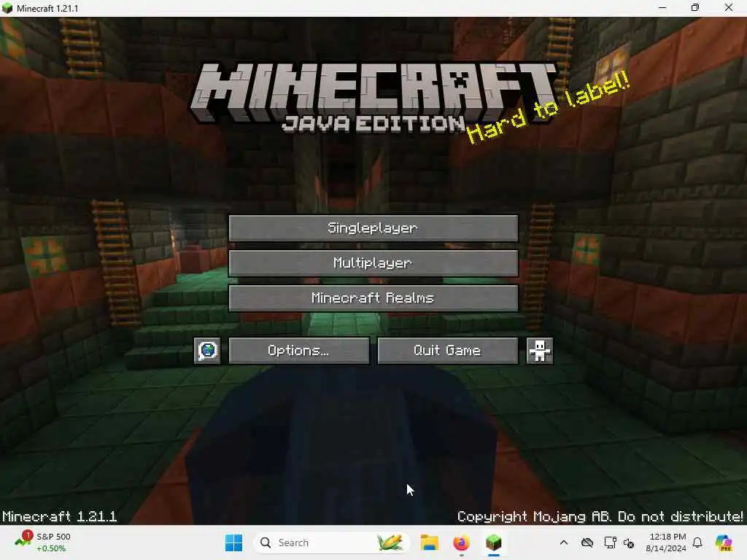747x560 pixels.
Task: Open the display/network tray icon
Action: [x=610, y=542]
